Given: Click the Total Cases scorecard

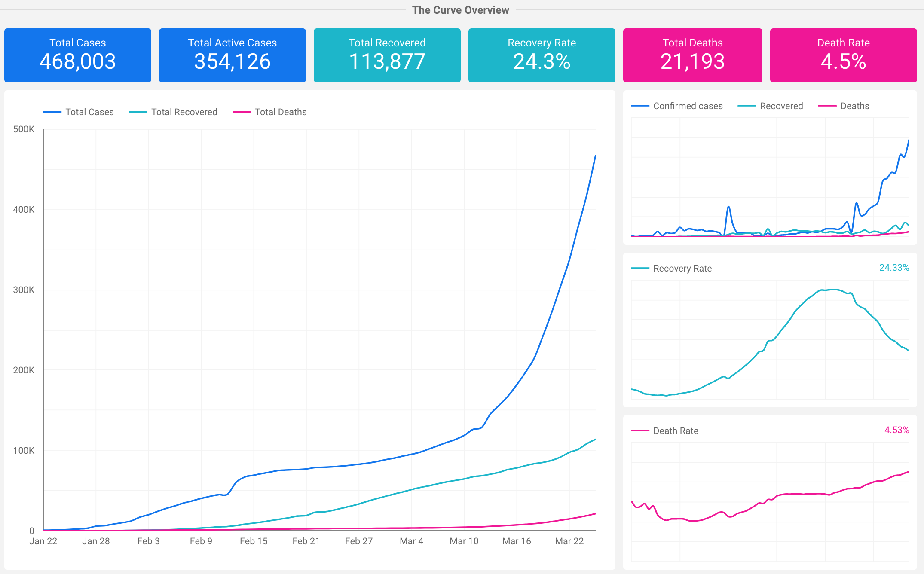Looking at the screenshot, I should (x=77, y=55).
